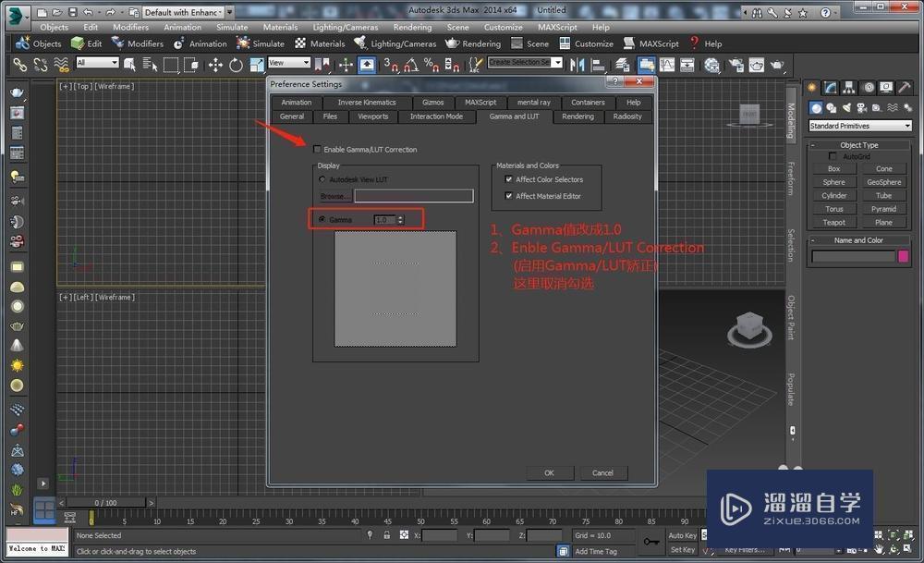Open the Customize menu in menu bar
Viewport: 924px width, 563px height.
pos(503,28)
